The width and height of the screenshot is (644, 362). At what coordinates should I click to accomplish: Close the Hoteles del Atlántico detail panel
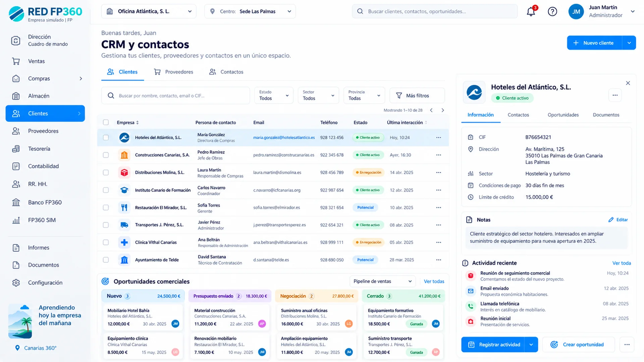[x=628, y=83]
